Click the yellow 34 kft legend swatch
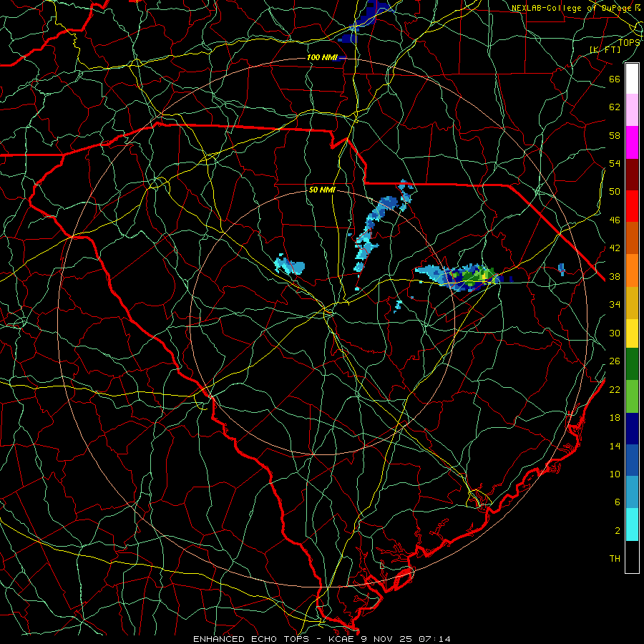The width and height of the screenshot is (644, 644). (x=632, y=333)
